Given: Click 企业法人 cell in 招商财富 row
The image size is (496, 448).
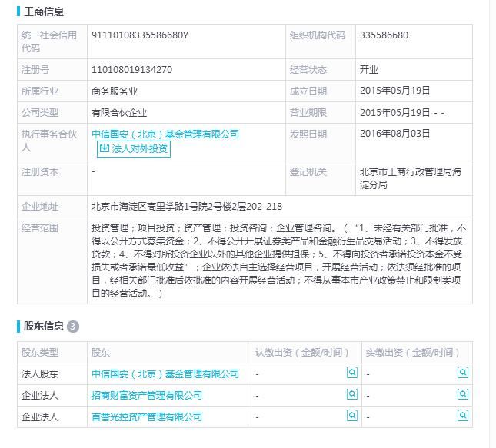Looking at the screenshot, I should [40, 396].
